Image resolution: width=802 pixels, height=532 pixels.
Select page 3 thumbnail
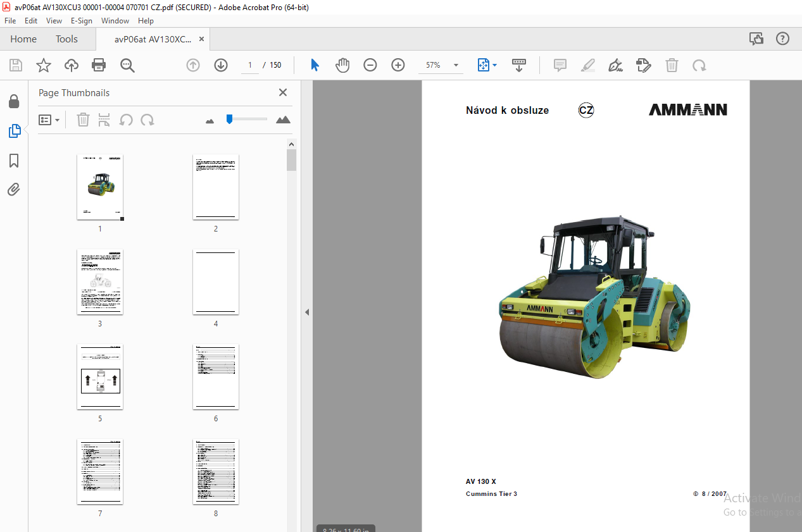(x=100, y=281)
